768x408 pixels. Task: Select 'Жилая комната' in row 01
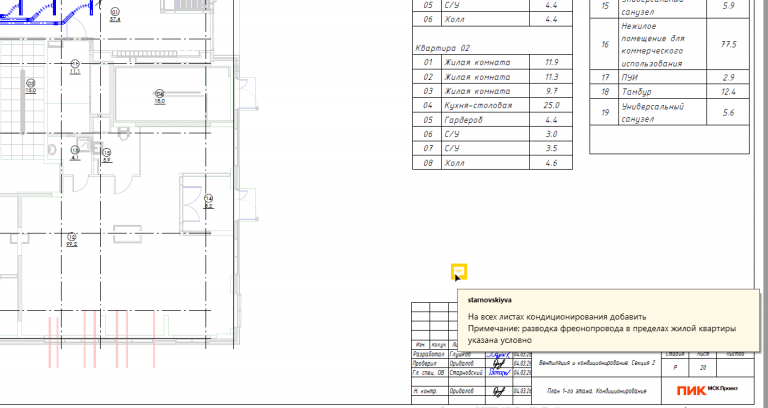[x=477, y=62]
